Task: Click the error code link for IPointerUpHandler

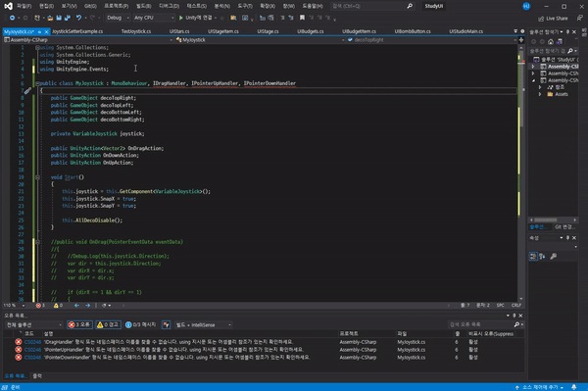Action: pyautogui.click(x=32, y=350)
